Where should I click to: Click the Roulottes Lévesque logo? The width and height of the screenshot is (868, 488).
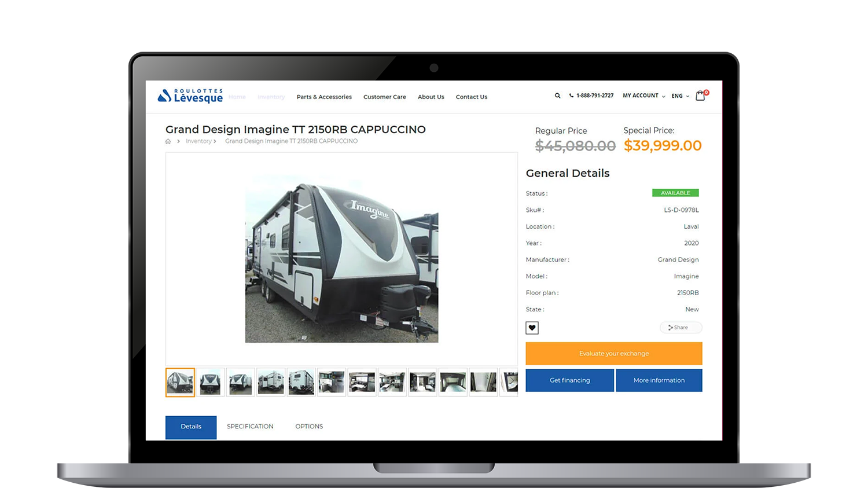[x=190, y=96]
